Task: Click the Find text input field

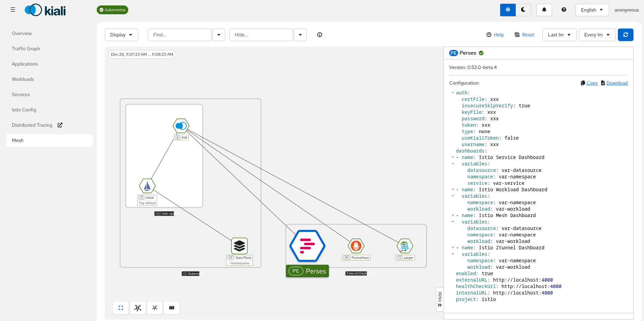Action: coord(179,35)
